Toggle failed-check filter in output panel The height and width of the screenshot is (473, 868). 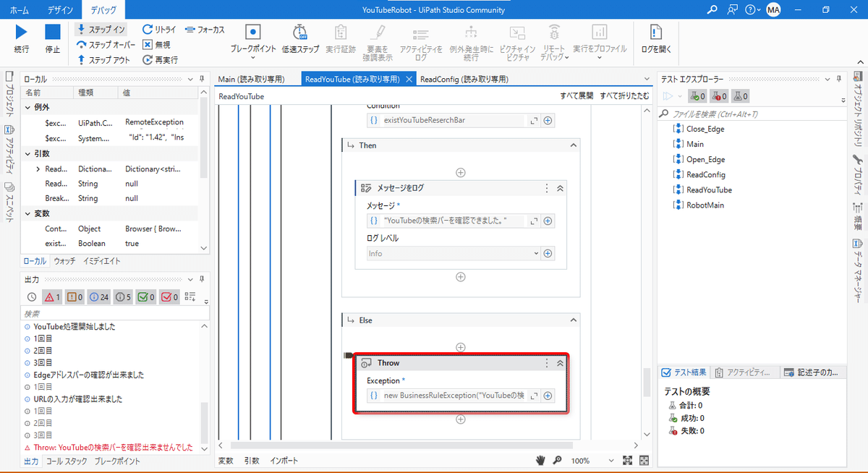tap(169, 297)
